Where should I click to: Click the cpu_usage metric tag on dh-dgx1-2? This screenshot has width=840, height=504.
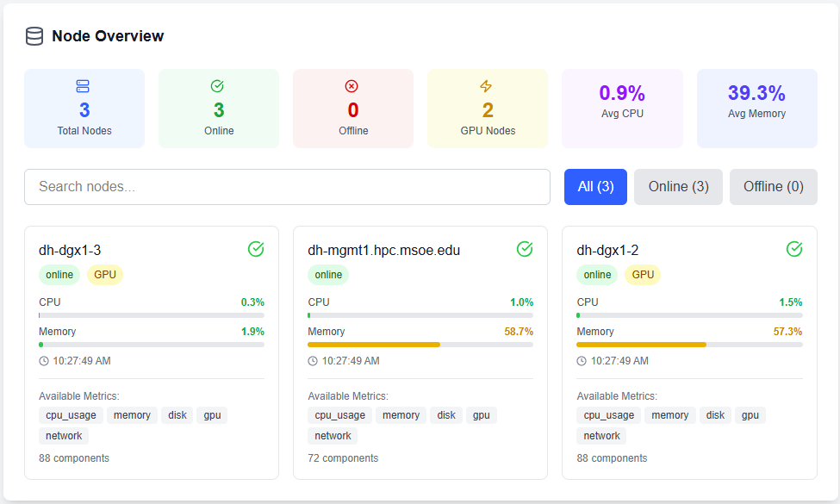pos(609,415)
